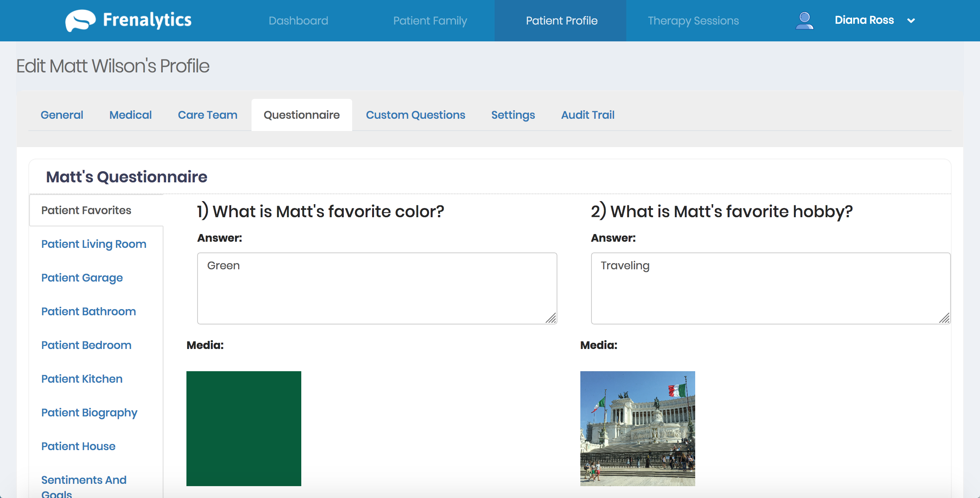Viewport: 980px width, 498px height.
Task: Click the green color media swatch
Action: [x=244, y=428]
